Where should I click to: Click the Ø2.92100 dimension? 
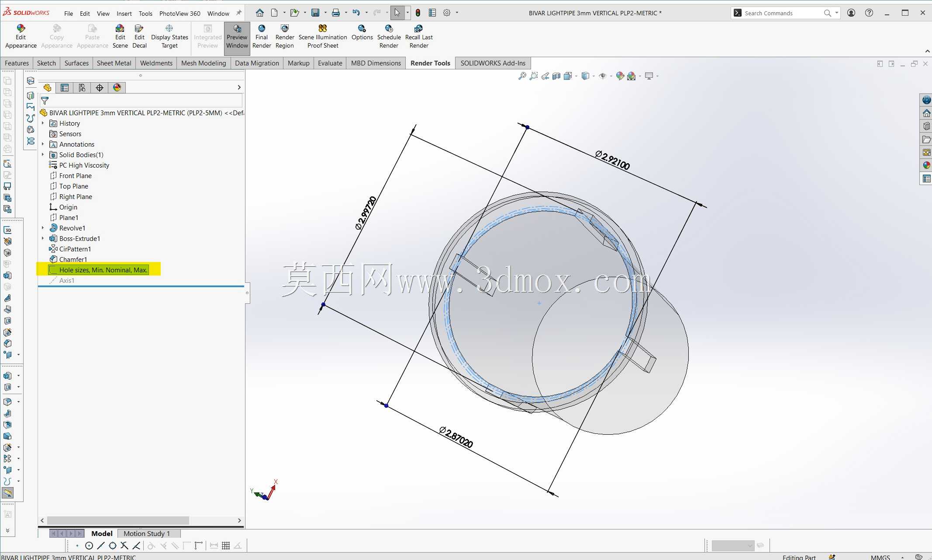(612, 160)
